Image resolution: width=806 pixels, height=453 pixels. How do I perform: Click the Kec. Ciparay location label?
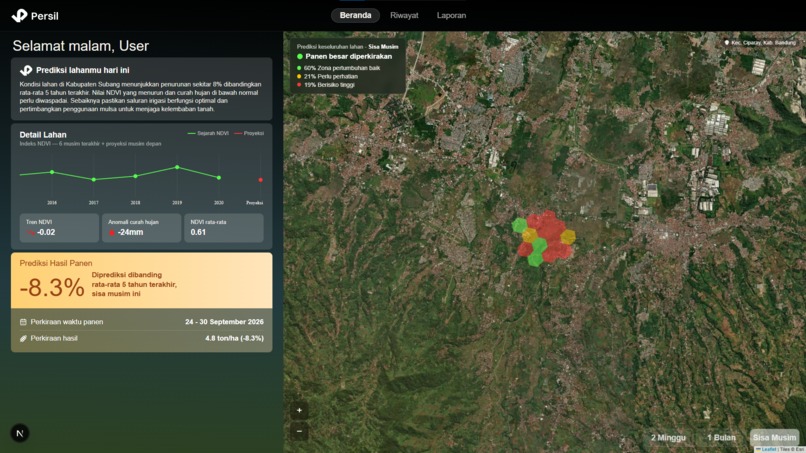[x=763, y=43]
